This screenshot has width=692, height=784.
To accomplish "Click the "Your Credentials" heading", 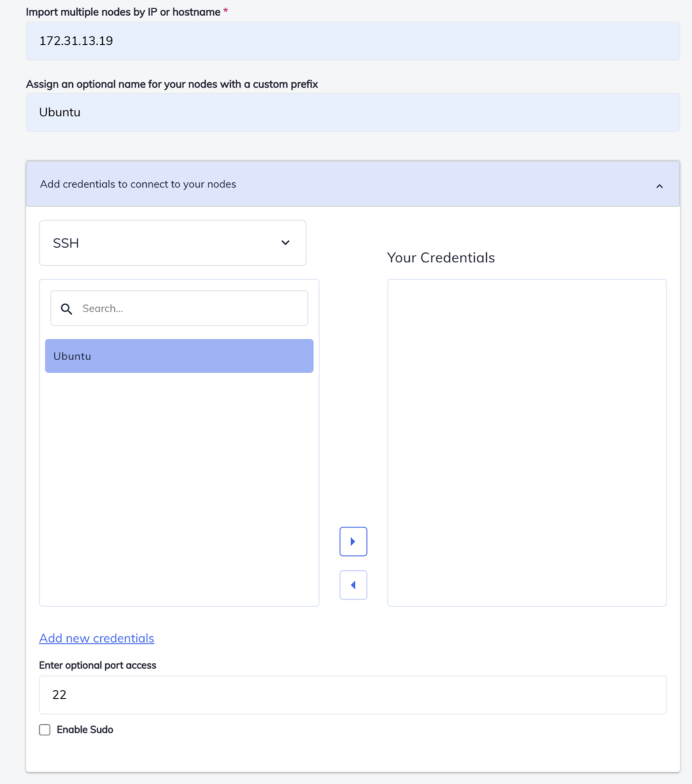I will point(441,258).
